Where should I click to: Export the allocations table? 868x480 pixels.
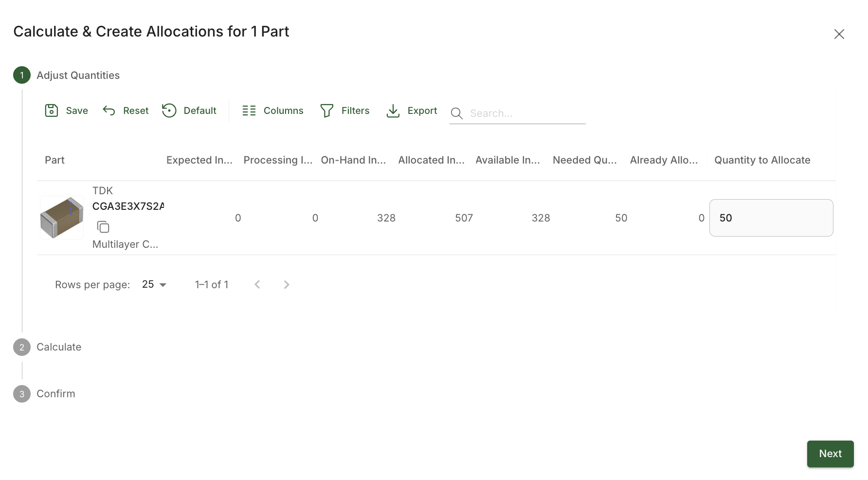point(412,111)
